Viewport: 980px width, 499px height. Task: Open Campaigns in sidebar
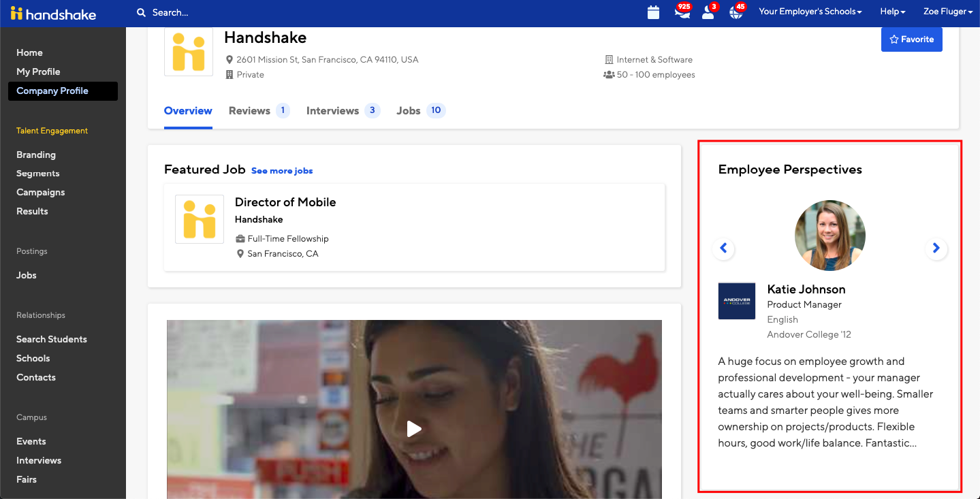click(41, 192)
